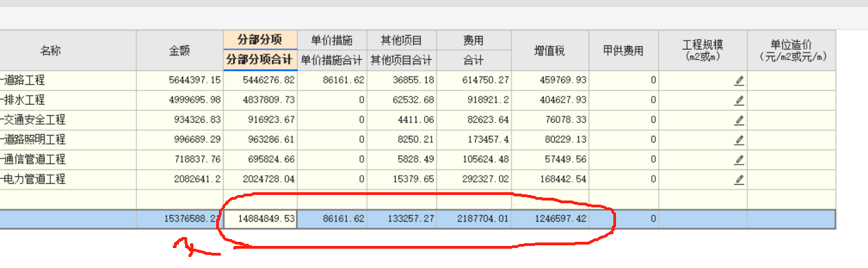
Task: Click the 单价措施 group header
Action: pos(332,40)
